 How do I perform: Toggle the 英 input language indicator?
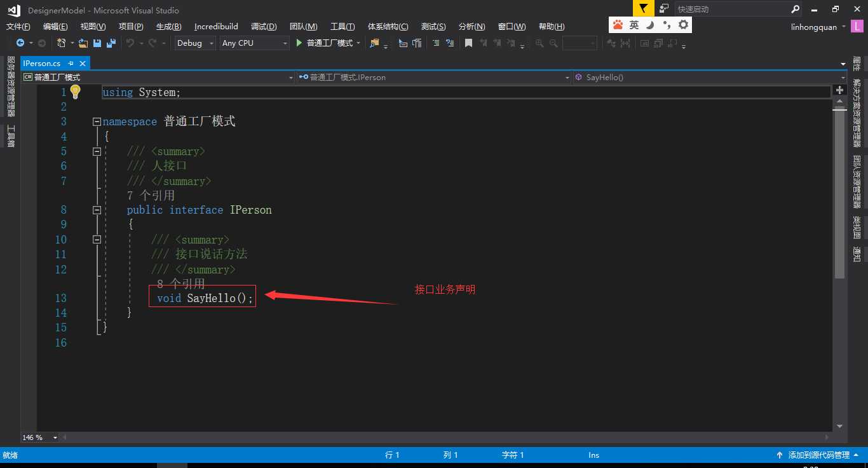point(634,25)
